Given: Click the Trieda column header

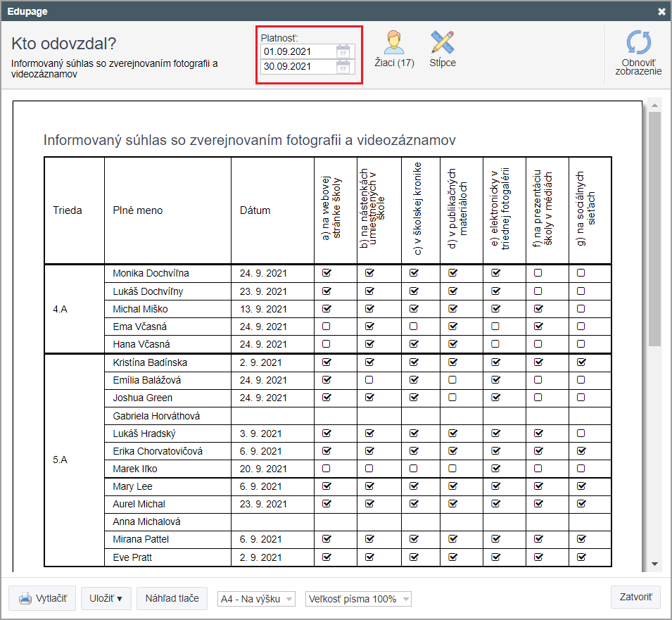Looking at the screenshot, I should [68, 210].
